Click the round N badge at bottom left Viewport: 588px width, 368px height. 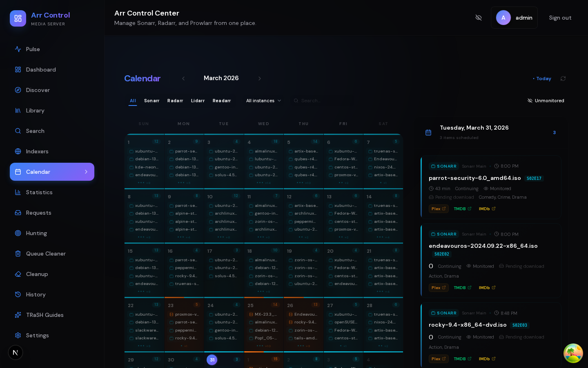point(16,352)
